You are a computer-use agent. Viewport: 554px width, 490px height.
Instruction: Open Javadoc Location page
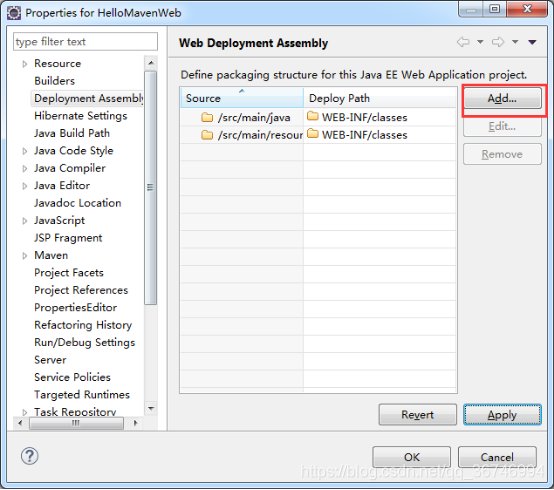pos(77,203)
